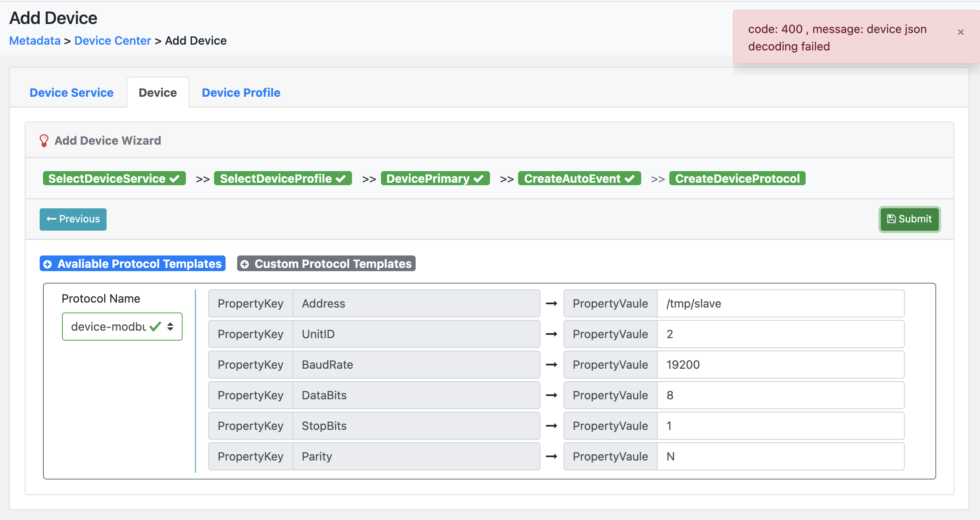The width and height of the screenshot is (980, 520).
Task: Switch to the Device Service tab
Action: (71, 93)
